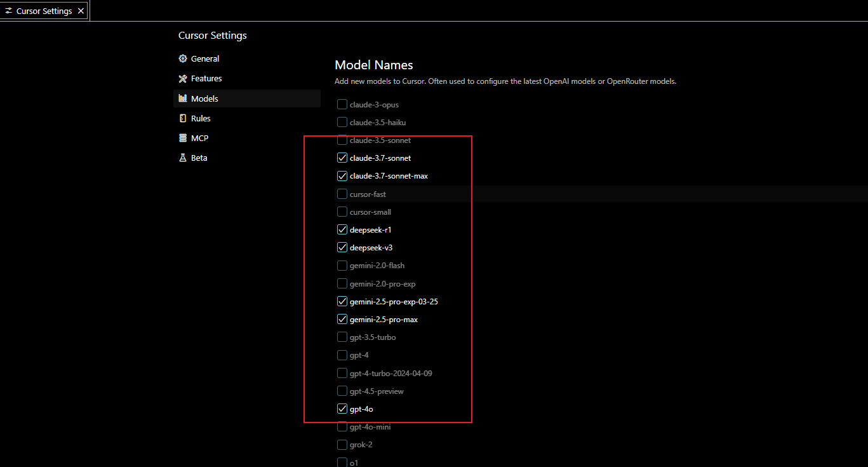868x467 pixels.
Task: Enable the grok-2 checkbox
Action: 342,445
